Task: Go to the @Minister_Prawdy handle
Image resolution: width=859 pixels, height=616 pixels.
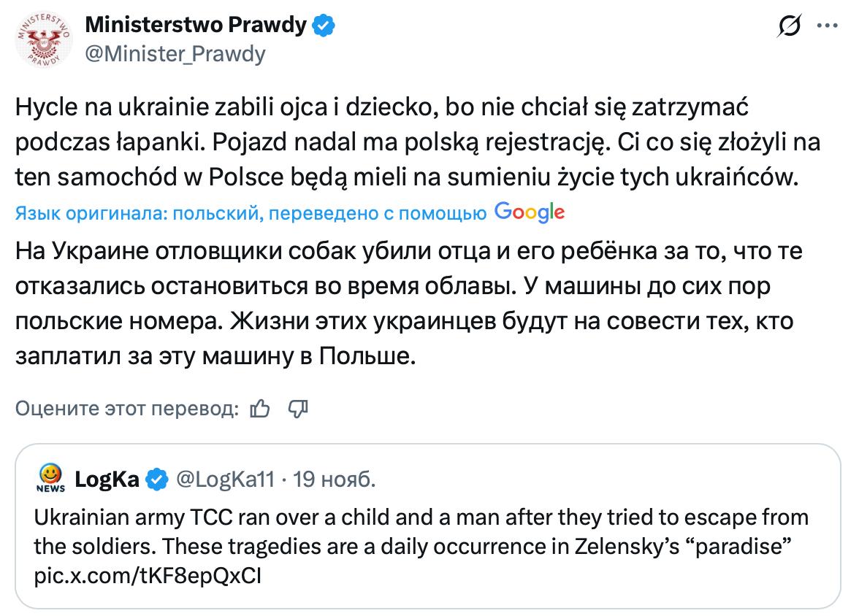Action: [175, 54]
